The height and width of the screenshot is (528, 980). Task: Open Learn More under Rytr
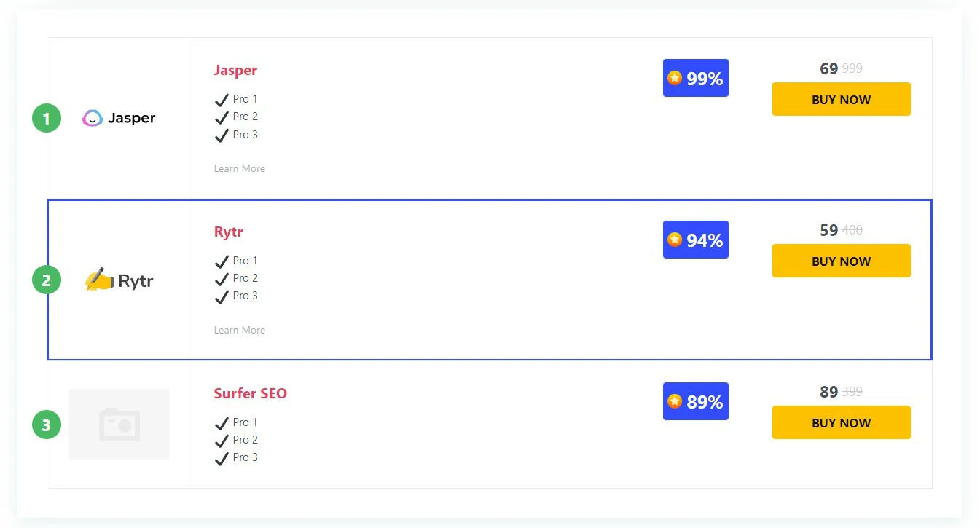pos(239,330)
